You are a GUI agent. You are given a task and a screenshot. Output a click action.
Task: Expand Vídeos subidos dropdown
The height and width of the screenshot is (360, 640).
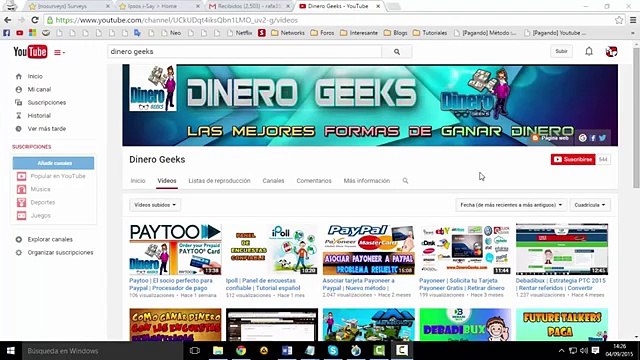[155, 205]
